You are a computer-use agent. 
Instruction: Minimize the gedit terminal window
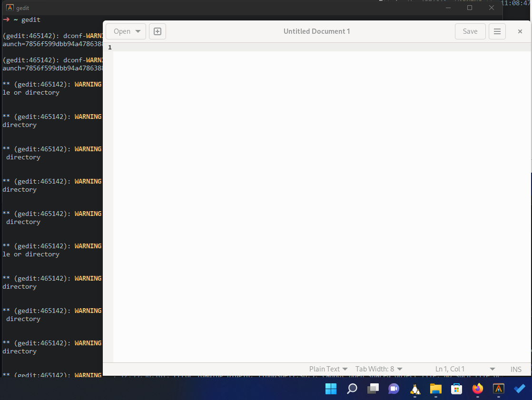(448, 8)
